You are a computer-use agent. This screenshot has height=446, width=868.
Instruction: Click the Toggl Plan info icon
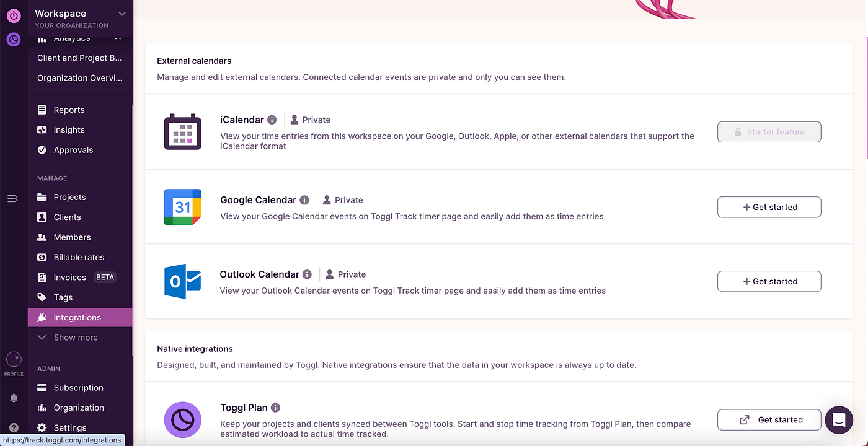tap(275, 408)
